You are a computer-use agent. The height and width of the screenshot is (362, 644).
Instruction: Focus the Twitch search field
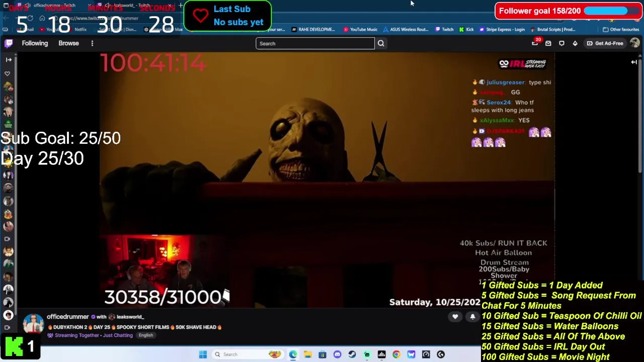click(315, 43)
